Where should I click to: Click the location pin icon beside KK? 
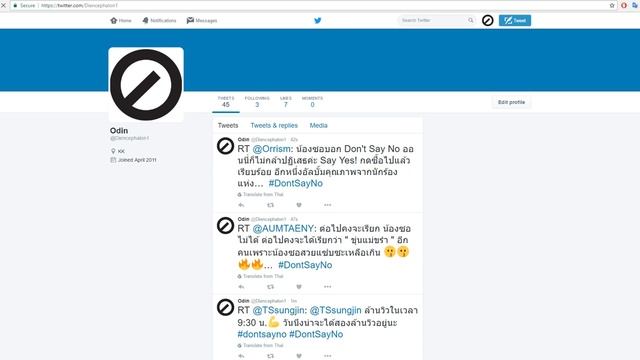[113, 151]
